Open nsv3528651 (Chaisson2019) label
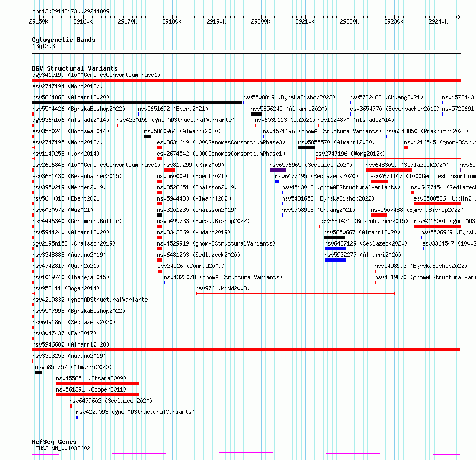Viewport: 476px width, 460px height. (x=197, y=187)
